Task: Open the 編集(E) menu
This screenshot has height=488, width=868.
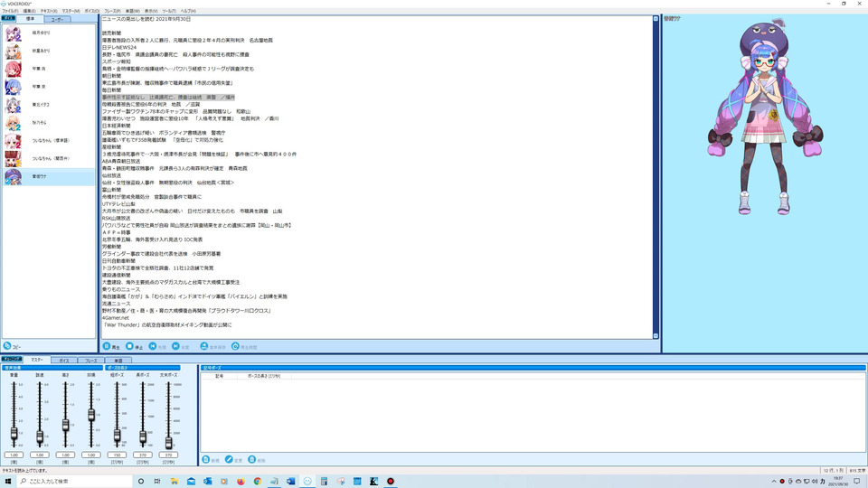Action: (x=29, y=11)
